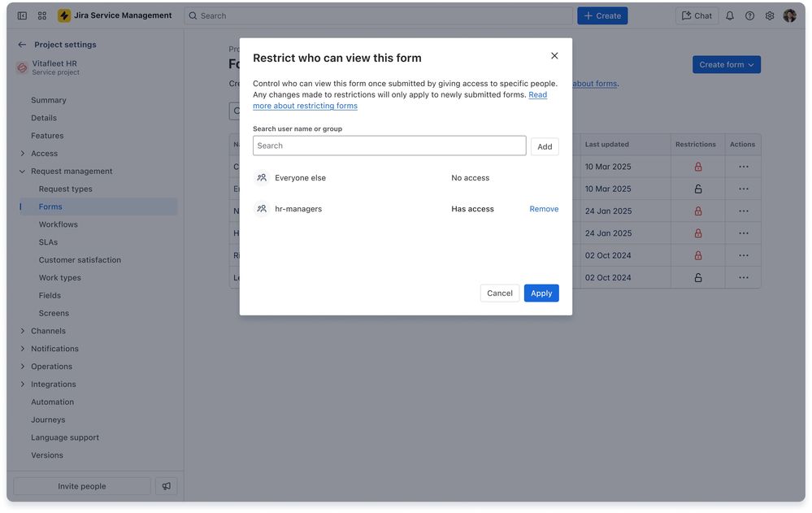812x513 pixels.
Task: Open the help question mark icon
Action: tap(749, 15)
